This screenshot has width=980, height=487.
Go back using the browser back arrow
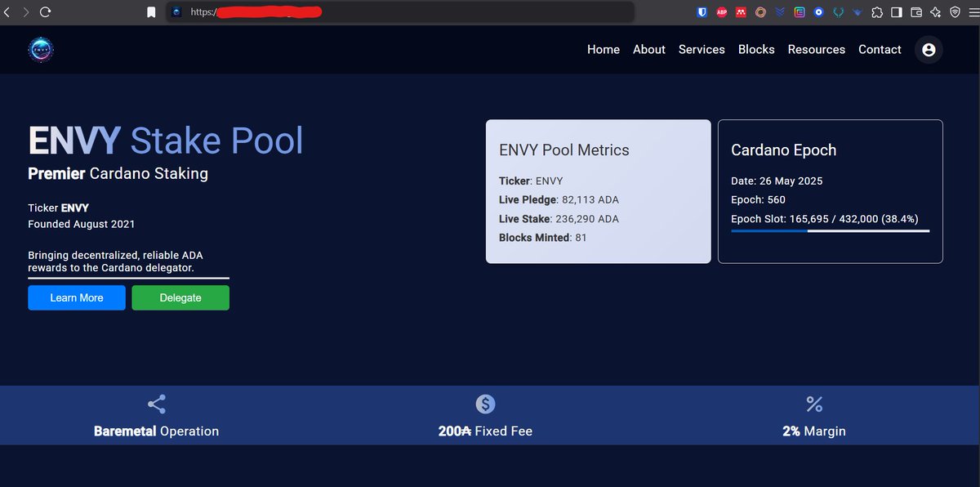[8, 12]
